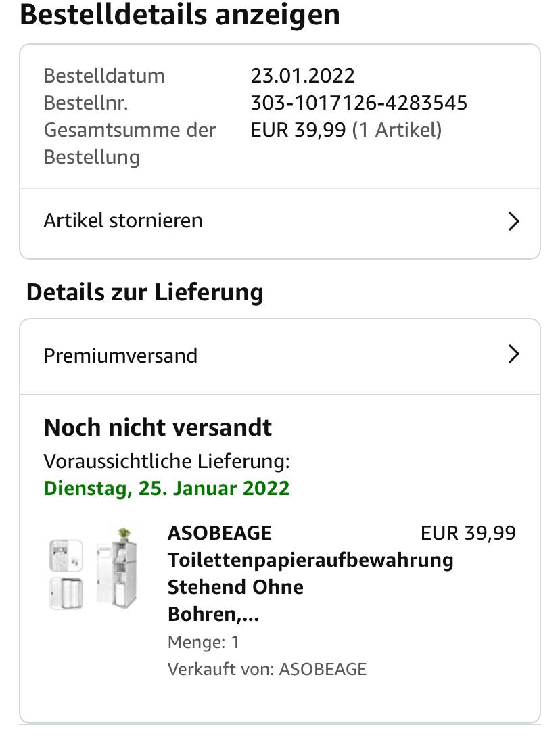The image size is (560, 744).
Task: Click the tall white cabinet product image
Action: pyautogui.click(x=116, y=565)
